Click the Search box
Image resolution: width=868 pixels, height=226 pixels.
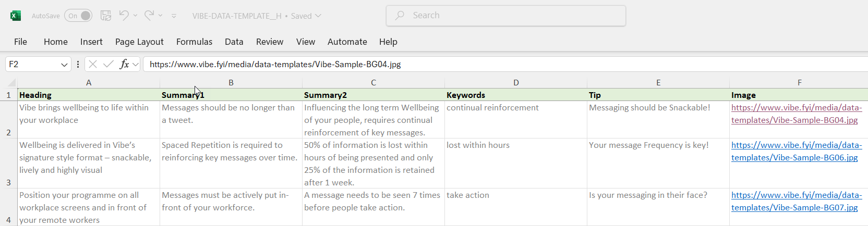pyautogui.click(x=506, y=16)
